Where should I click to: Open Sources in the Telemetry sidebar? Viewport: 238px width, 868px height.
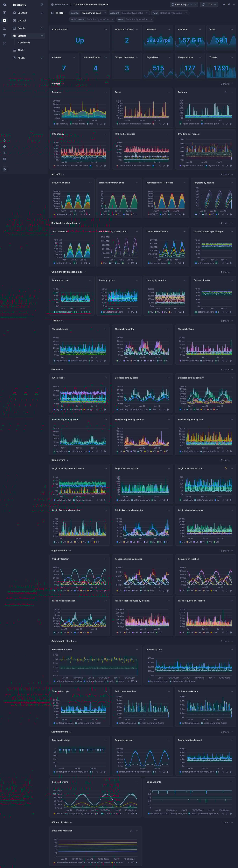click(28, 13)
